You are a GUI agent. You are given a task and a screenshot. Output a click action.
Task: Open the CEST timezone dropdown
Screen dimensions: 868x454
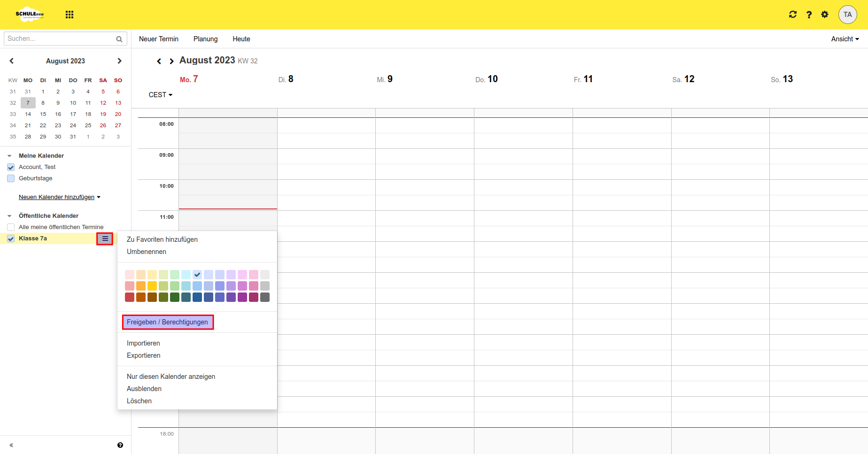[160, 95]
